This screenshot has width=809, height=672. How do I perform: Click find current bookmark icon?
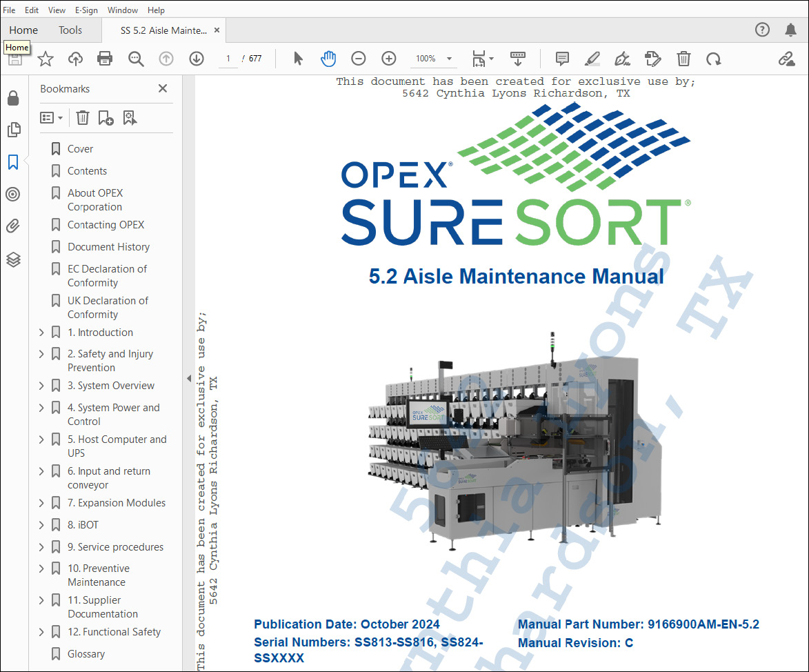[130, 118]
